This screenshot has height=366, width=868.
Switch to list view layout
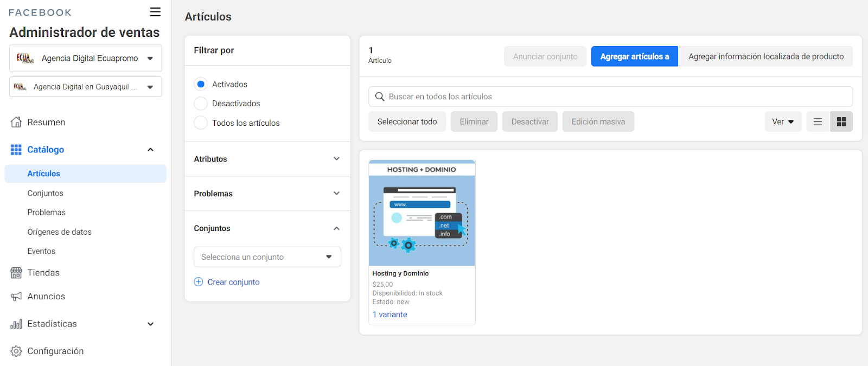click(x=818, y=121)
